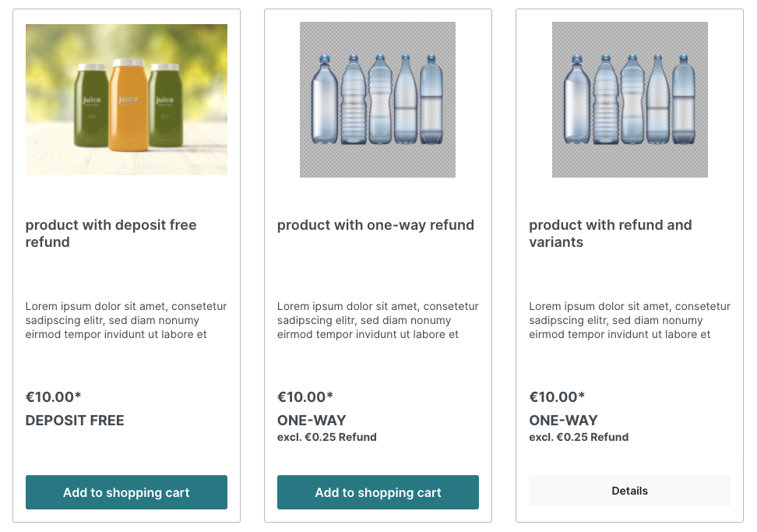Click ONE-WAY label on refund and variants card
Image resolution: width=757 pixels, height=532 pixels.
point(563,421)
